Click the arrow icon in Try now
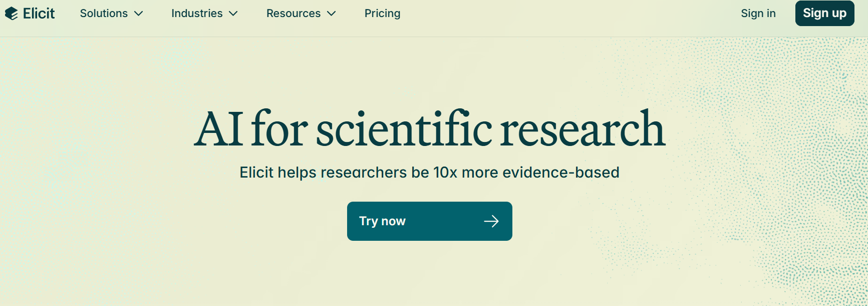Viewport: 868px width, 306px height. [x=491, y=221]
